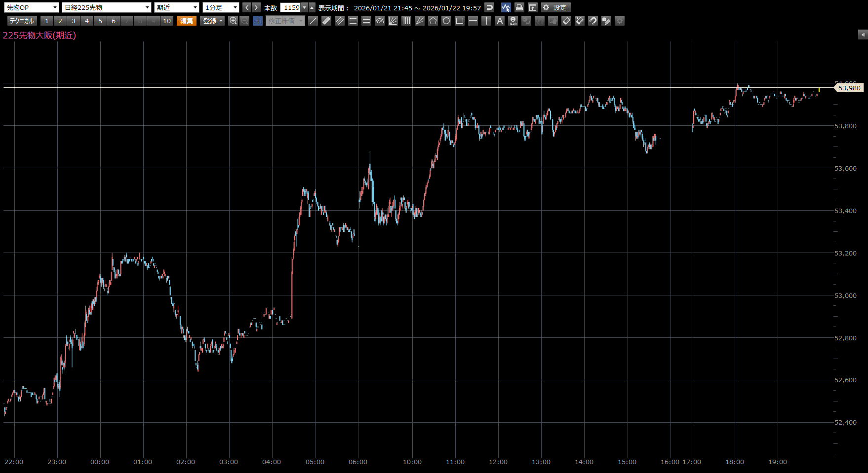Open the 設定 settings button
The image size is (868, 473).
tap(555, 7)
